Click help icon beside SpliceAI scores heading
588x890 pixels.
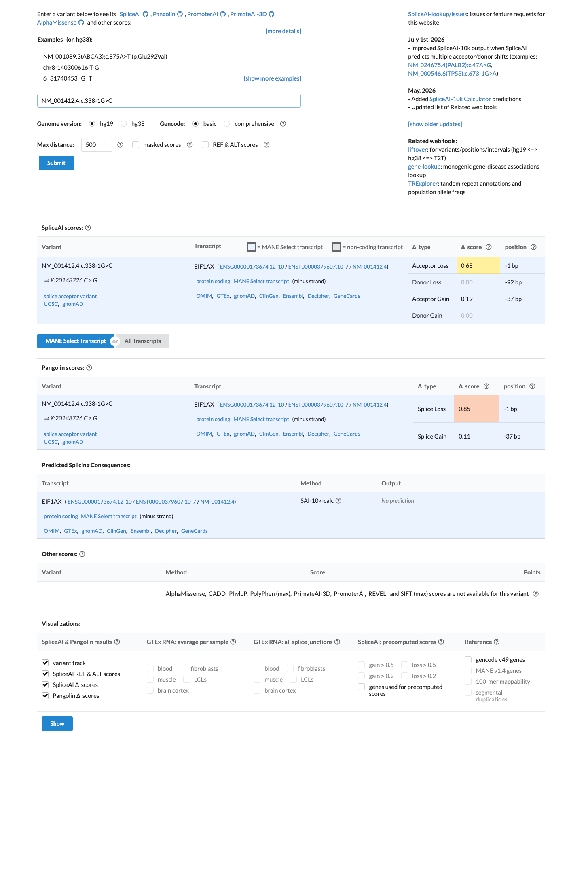coord(88,228)
